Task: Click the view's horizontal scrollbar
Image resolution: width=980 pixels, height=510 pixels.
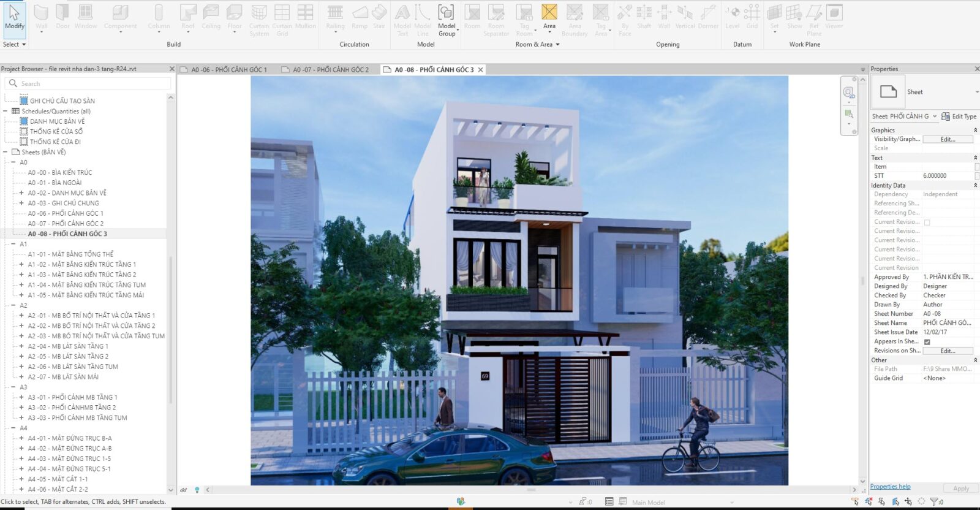Action: [x=531, y=490]
